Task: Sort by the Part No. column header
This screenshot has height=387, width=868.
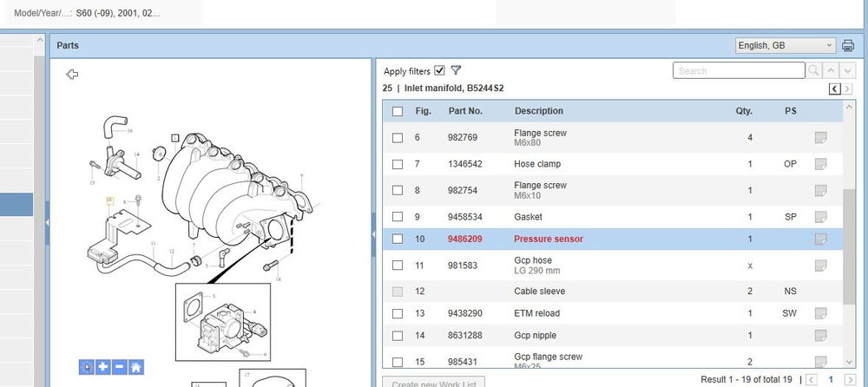Action: 465,111
